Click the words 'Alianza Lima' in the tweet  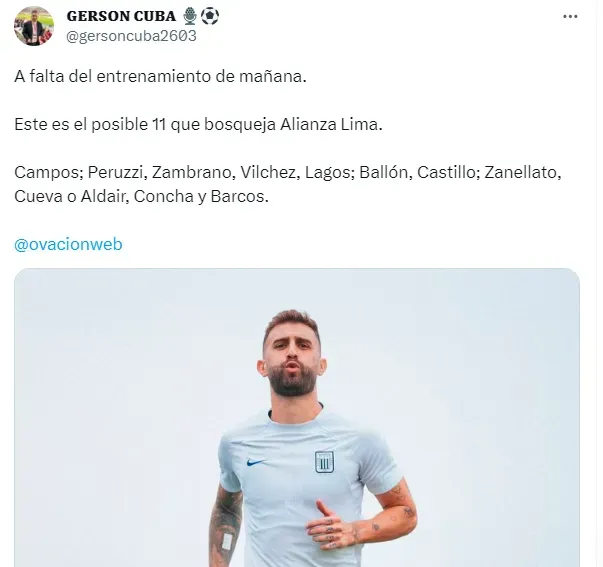331,125
